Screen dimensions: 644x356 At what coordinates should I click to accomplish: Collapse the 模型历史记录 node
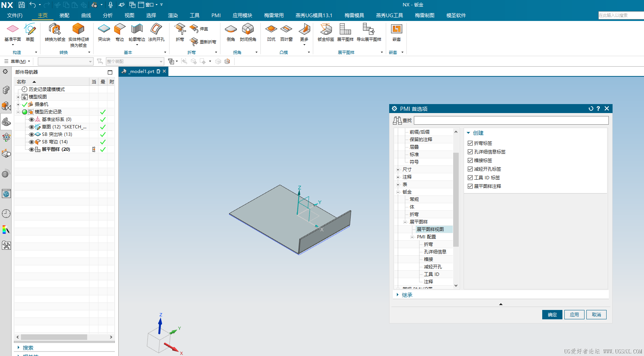pos(18,112)
